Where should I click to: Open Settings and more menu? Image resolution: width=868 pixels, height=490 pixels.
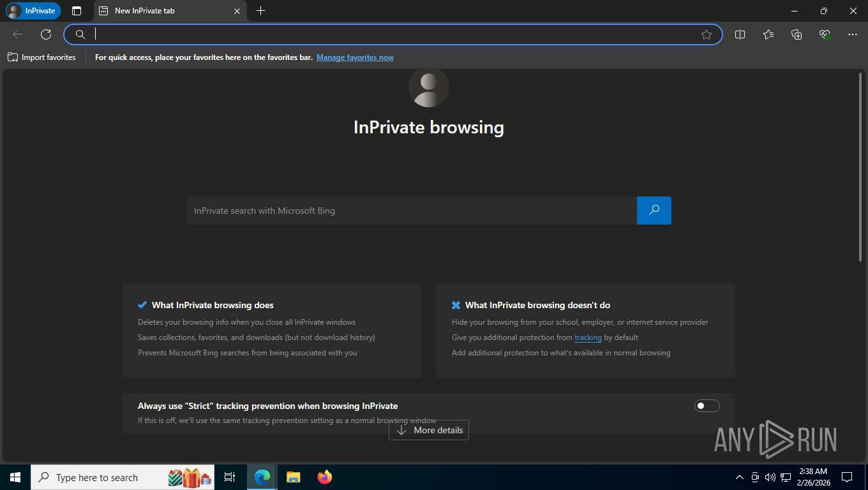[x=853, y=34]
